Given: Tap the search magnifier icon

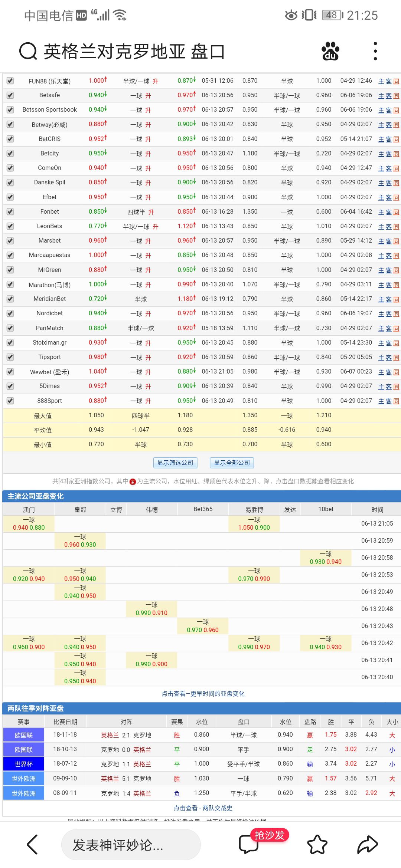Looking at the screenshot, I should [28, 51].
